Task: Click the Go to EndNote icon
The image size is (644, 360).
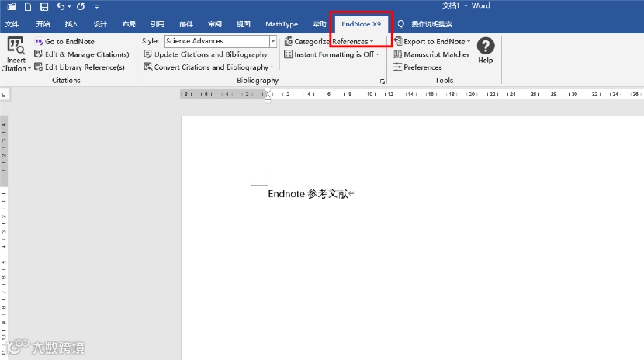Action: [x=39, y=41]
